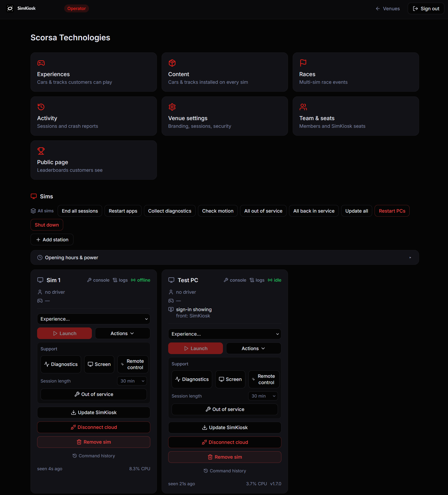Open the Content card
This screenshot has height=495, width=448.
click(x=225, y=72)
